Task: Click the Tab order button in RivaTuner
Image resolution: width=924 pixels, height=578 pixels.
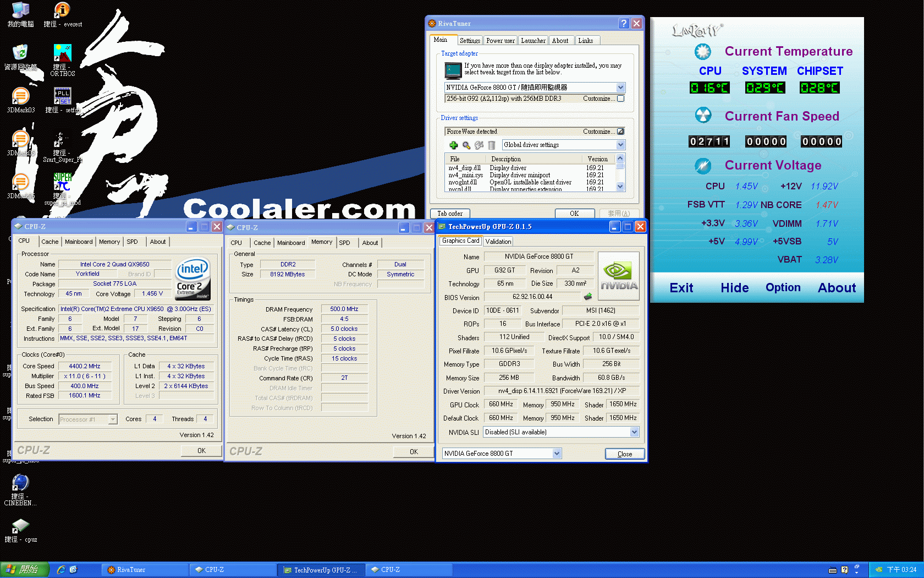Action: click(x=450, y=214)
